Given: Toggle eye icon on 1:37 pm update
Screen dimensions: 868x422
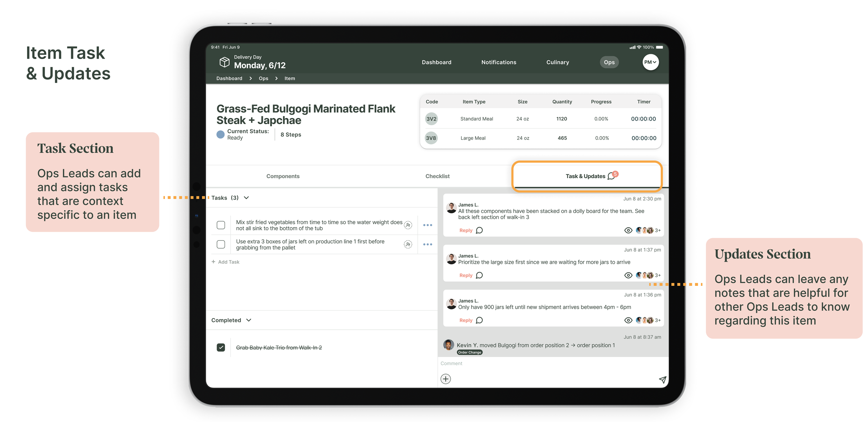Looking at the screenshot, I should point(628,275).
